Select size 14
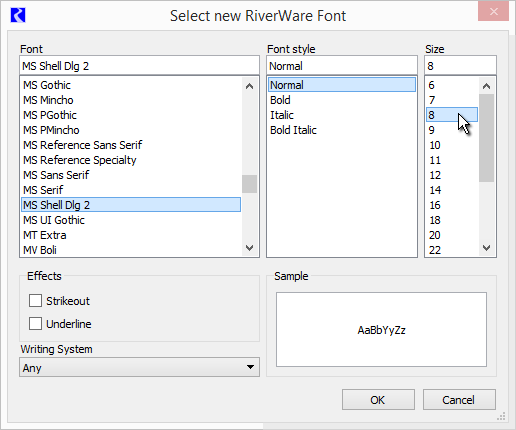The height and width of the screenshot is (430, 516). [452, 190]
